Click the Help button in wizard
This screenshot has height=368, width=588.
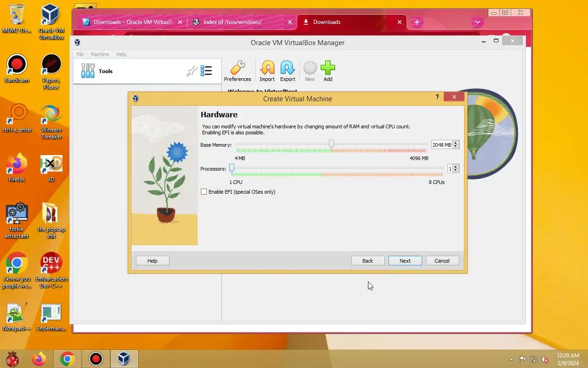point(153,261)
